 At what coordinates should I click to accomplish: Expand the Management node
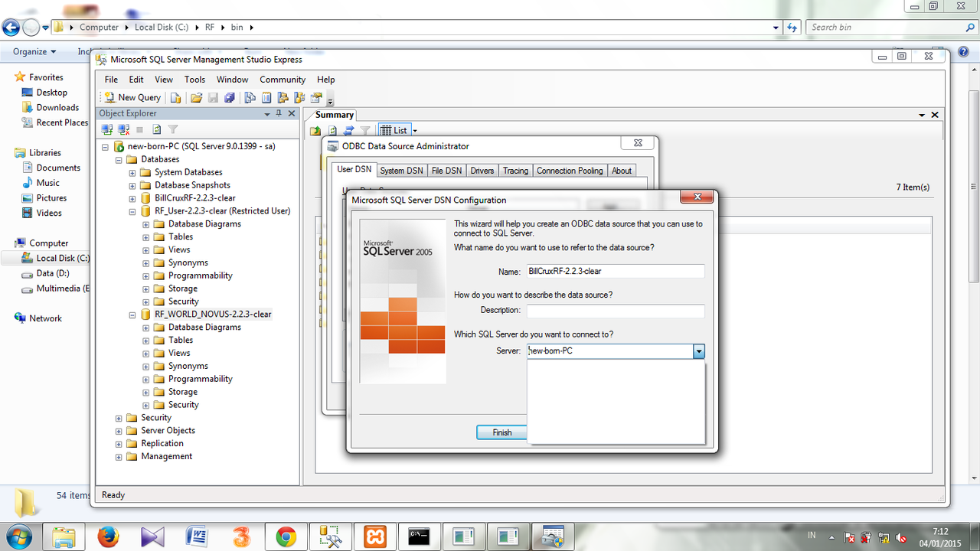[x=119, y=457]
